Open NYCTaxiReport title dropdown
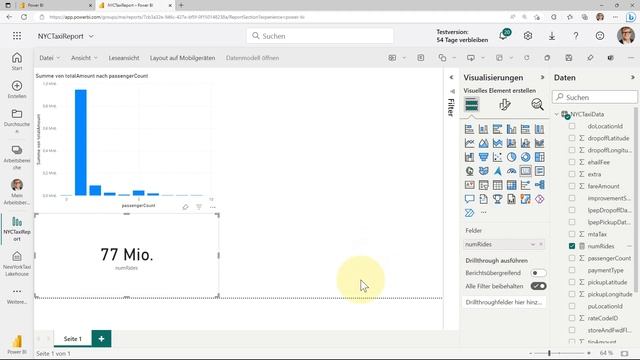This screenshot has height=360, width=640. tap(91, 36)
